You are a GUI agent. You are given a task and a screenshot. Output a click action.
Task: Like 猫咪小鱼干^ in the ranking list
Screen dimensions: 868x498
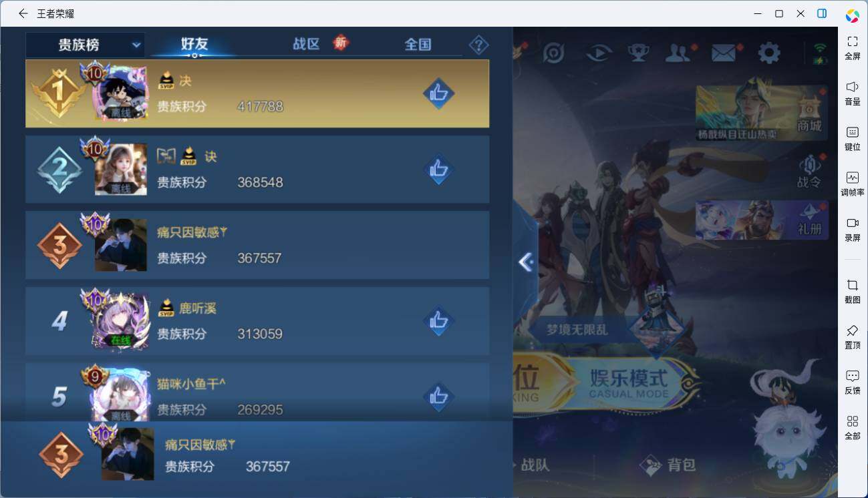tap(438, 397)
